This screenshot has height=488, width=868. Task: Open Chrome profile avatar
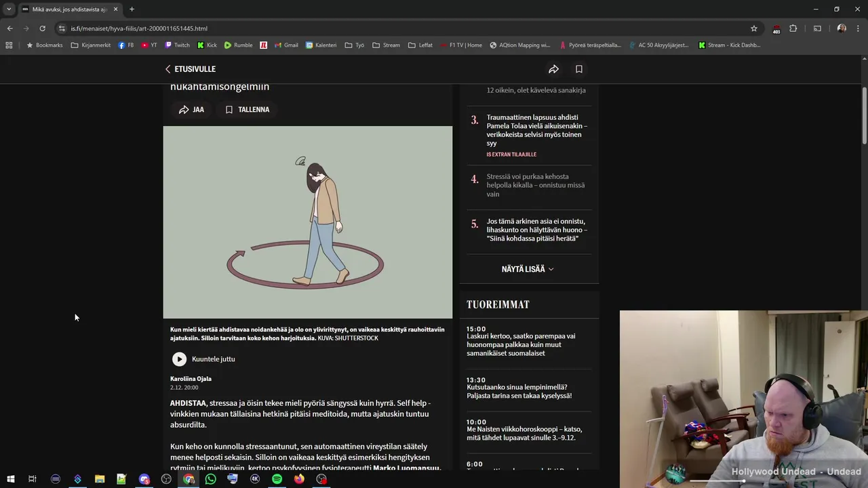842,28
